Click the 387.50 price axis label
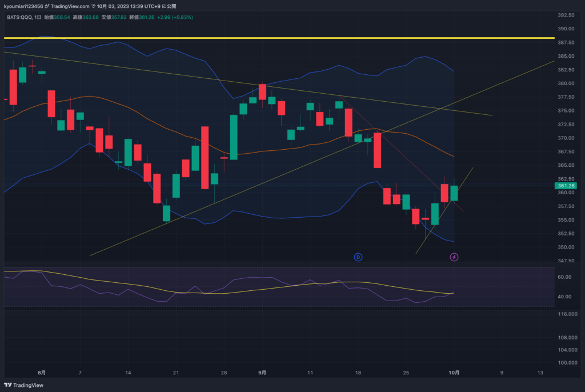This screenshot has width=585, height=392. 566,42
